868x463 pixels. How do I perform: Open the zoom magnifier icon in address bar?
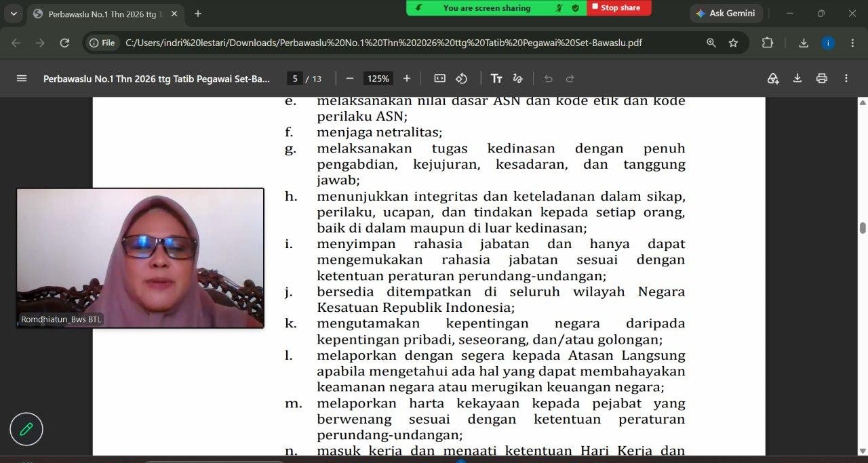711,43
